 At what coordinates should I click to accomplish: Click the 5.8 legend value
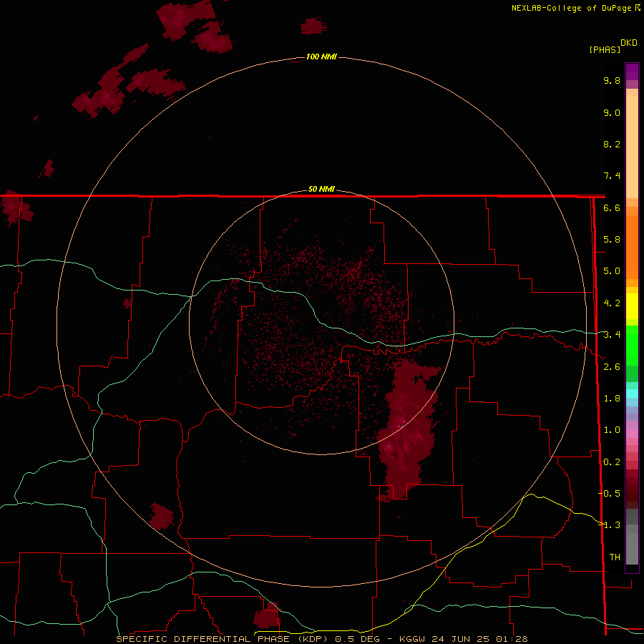612,240
